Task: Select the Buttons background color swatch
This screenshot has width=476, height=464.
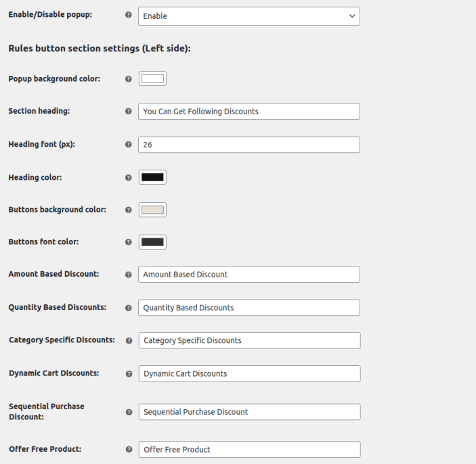Action: coord(152,210)
